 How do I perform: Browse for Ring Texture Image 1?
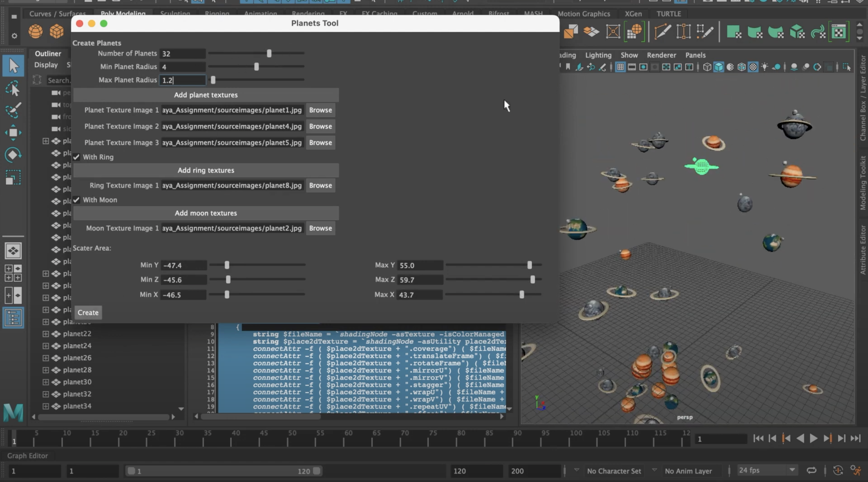tap(320, 185)
